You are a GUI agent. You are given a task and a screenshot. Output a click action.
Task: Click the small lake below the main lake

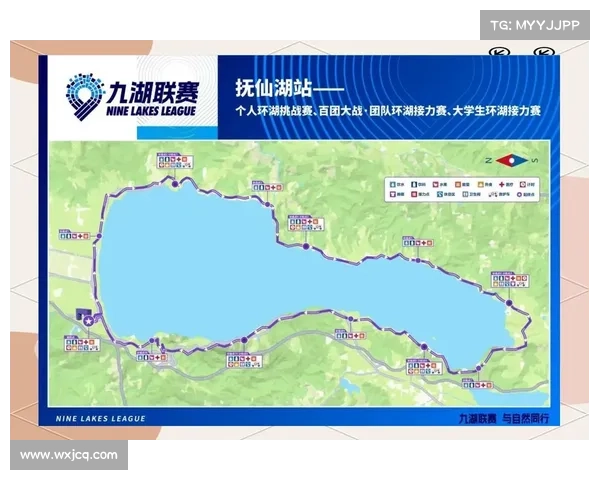point(349,384)
